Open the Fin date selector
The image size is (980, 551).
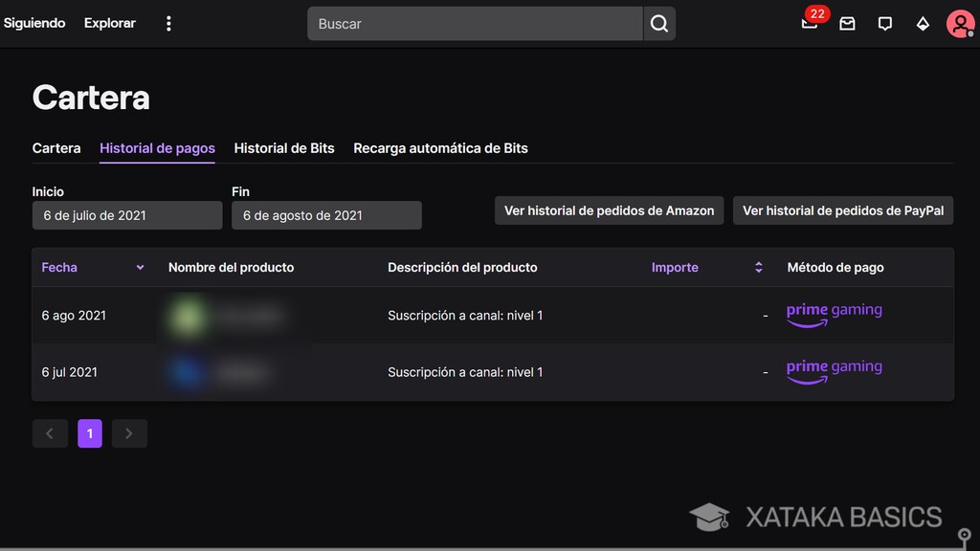[326, 214]
